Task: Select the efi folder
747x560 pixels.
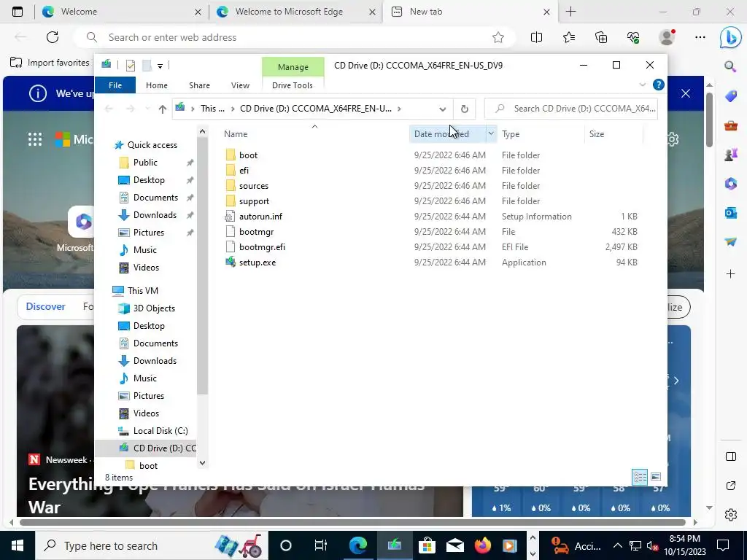Action: 244,171
